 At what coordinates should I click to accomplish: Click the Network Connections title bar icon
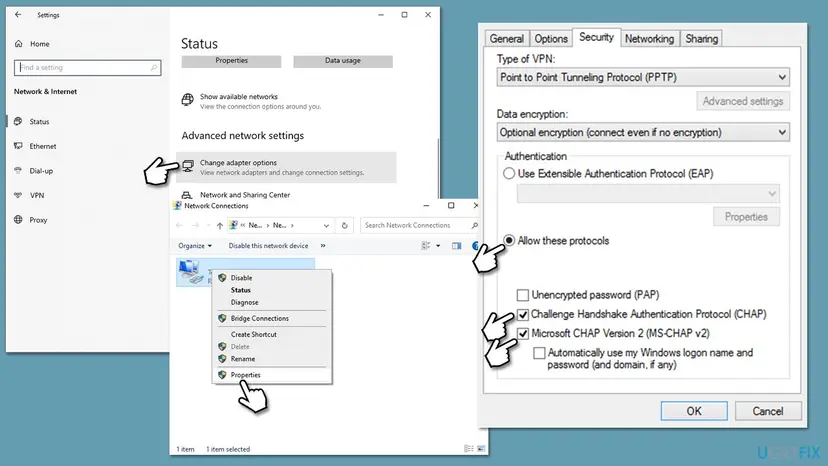(x=177, y=206)
